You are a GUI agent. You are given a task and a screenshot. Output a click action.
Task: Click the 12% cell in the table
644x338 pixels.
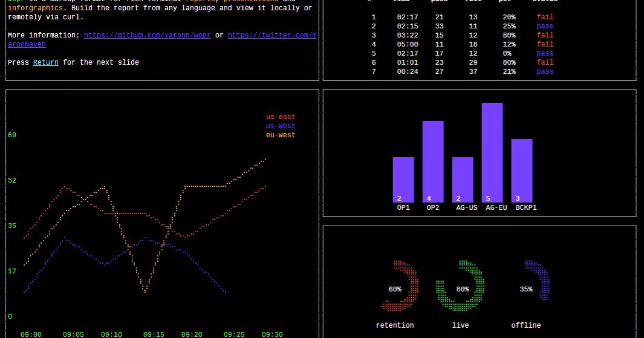pos(509,44)
